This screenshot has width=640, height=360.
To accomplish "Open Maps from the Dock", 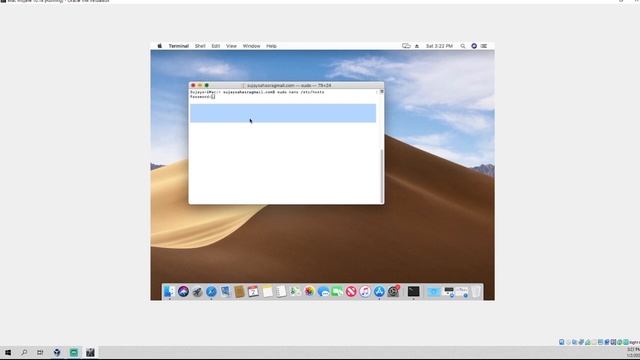I will (295, 291).
